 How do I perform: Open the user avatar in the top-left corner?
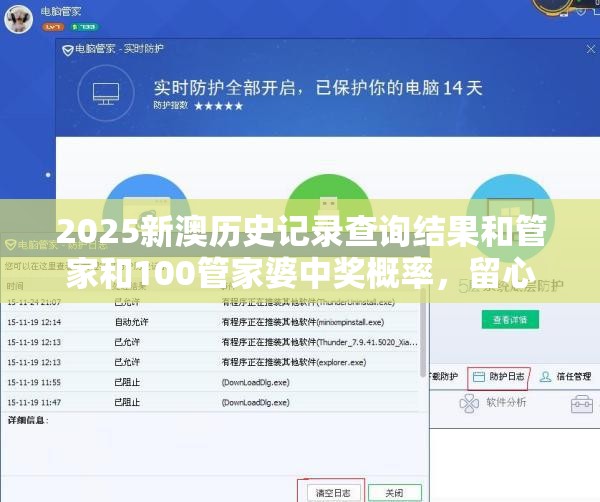point(18,18)
